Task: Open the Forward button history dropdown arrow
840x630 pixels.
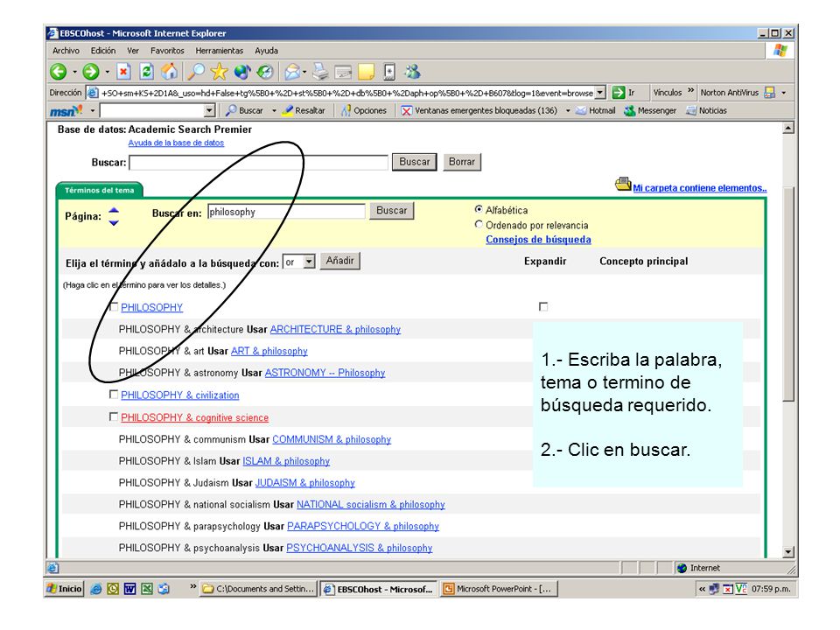Action: click(107, 72)
